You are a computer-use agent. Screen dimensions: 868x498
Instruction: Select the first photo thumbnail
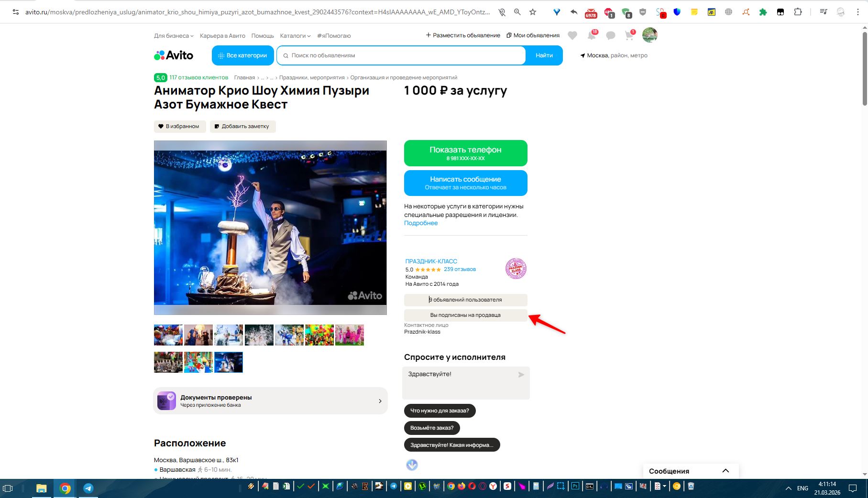(x=168, y=335)
